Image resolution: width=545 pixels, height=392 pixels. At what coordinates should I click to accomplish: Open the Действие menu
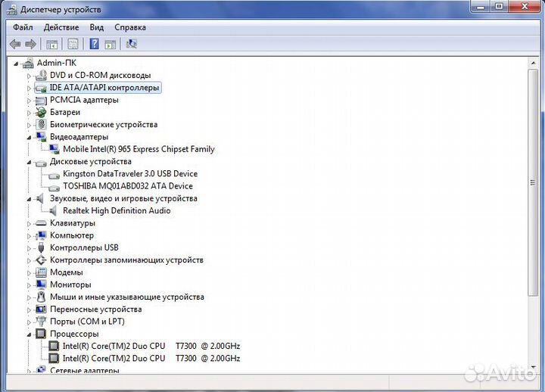pos(61,27)
